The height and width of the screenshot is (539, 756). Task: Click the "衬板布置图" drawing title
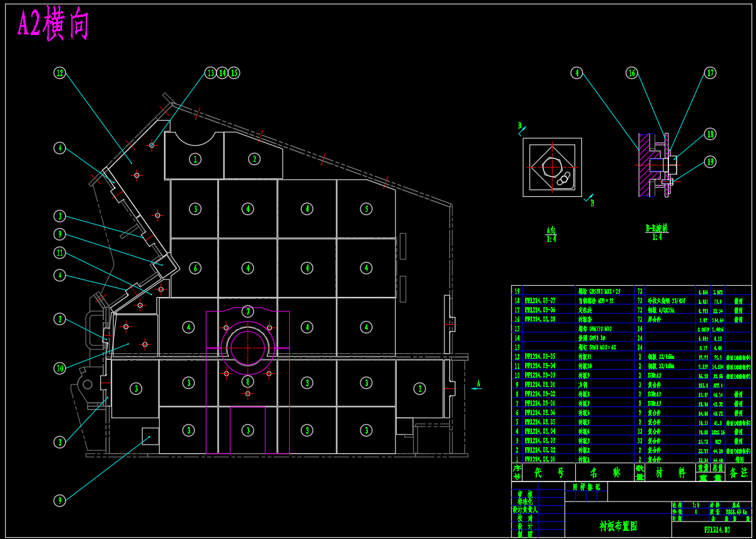[x=617, y=526]
